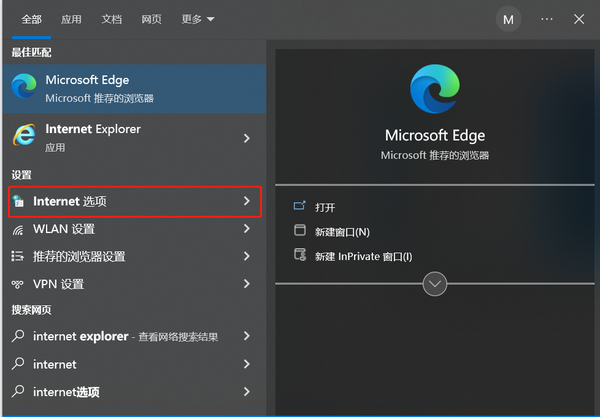600x417 pixels.
Task: Click the 推荐的浏览器设置 list icon
Action: [x=18, y=257]
